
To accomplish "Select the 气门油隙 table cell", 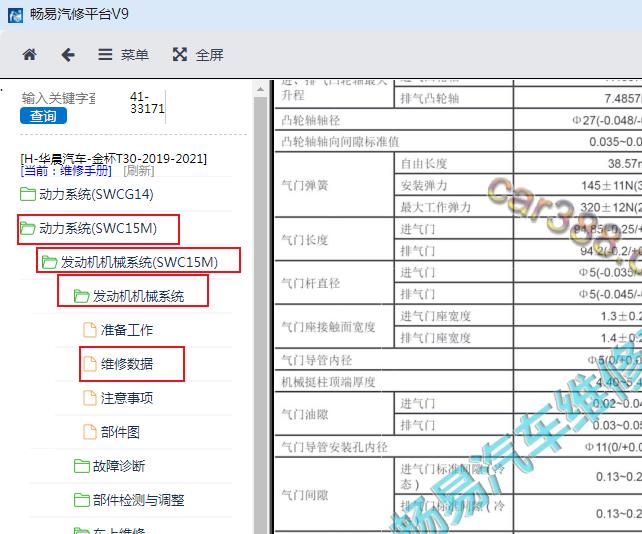I will 335,414.
